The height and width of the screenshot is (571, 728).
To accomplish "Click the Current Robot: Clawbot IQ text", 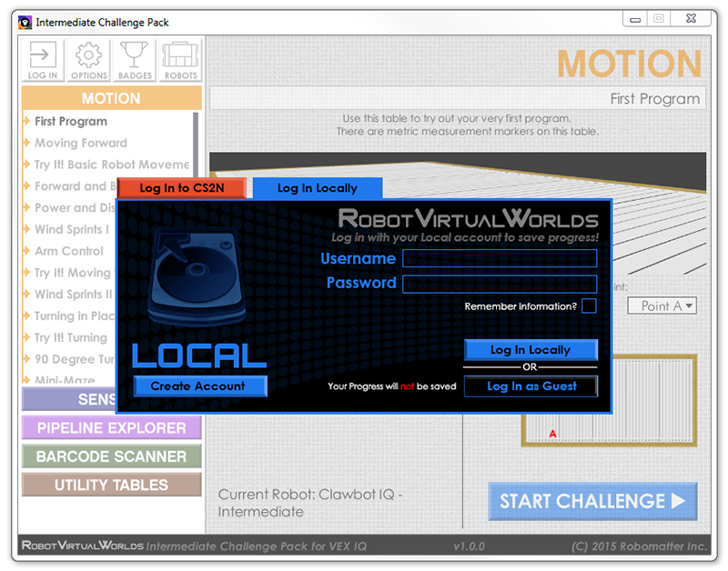I will tap(310, 503).
